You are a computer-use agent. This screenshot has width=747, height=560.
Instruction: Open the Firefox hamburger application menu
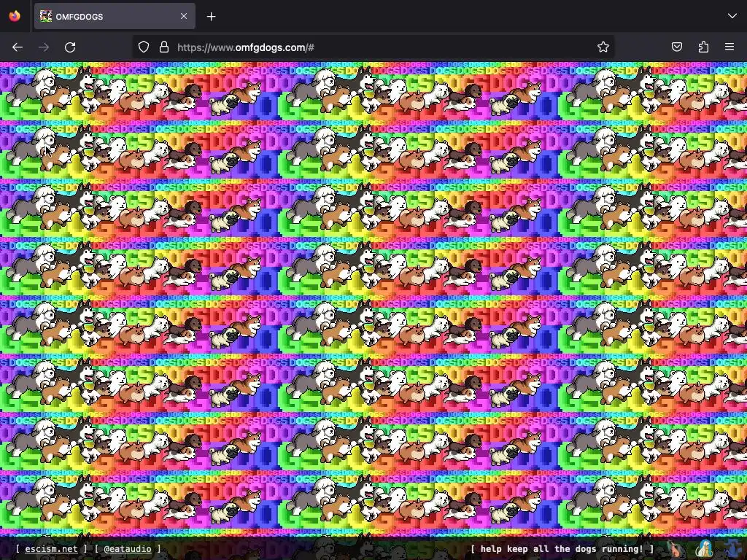729,47
